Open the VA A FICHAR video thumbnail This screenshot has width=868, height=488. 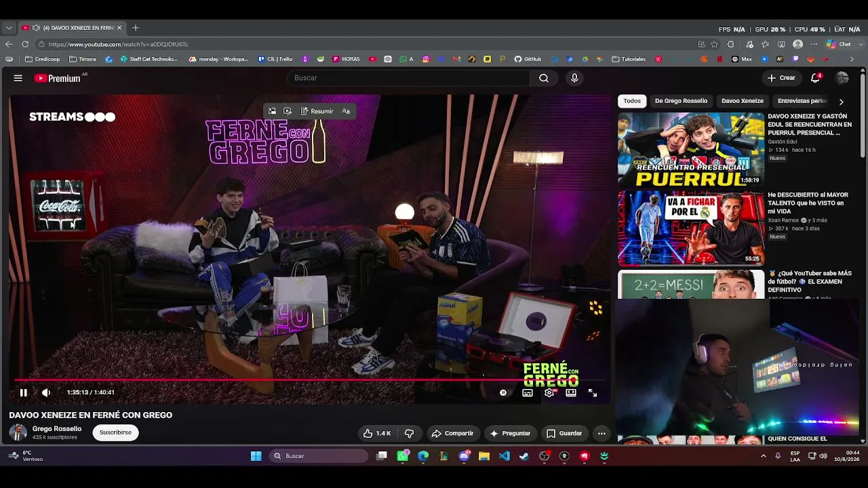point(690,228)
